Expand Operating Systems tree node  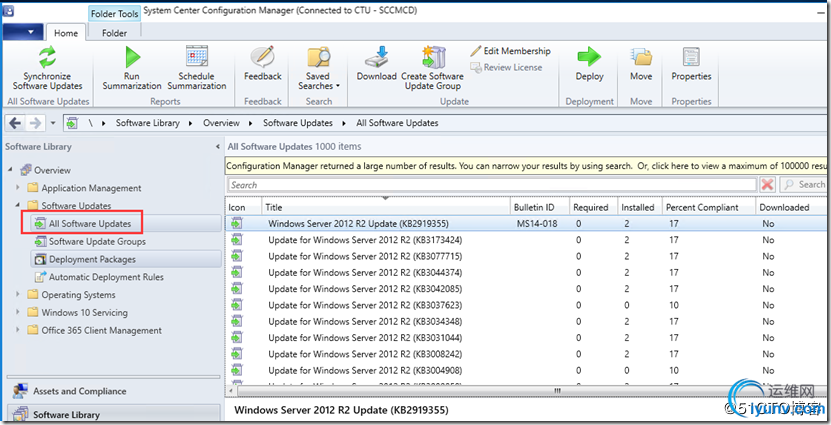click(x=18, y=294)
